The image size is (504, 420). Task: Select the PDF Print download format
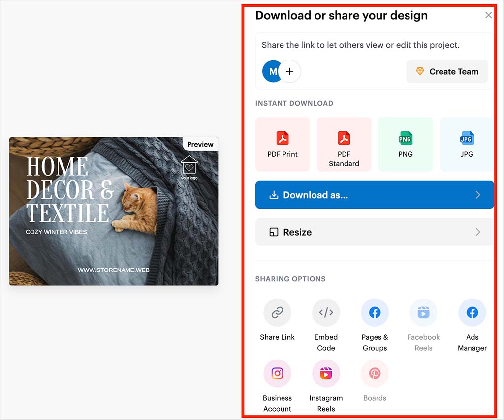point(283,144)
